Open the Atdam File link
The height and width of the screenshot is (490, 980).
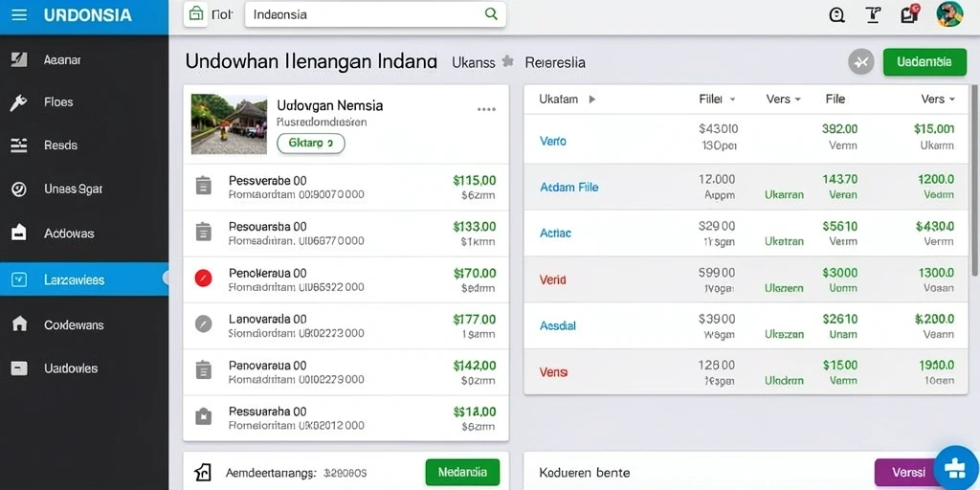pos(568,187)
